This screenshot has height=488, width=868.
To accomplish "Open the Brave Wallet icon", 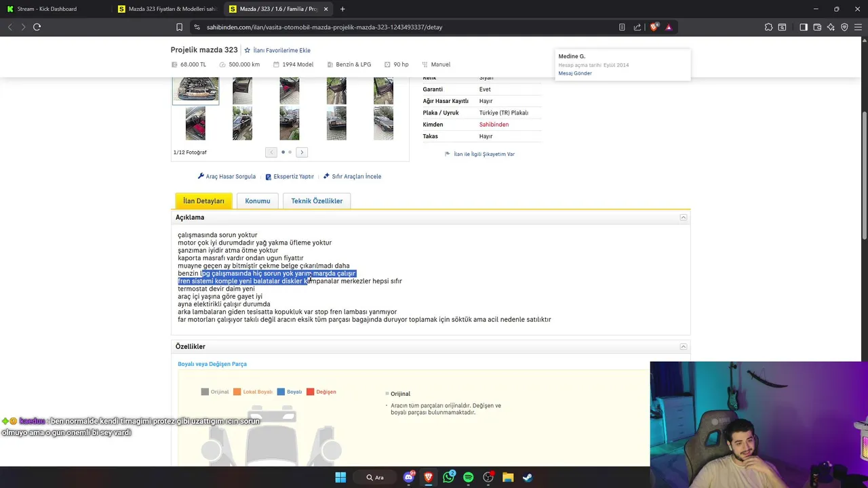I will (817, 27).
